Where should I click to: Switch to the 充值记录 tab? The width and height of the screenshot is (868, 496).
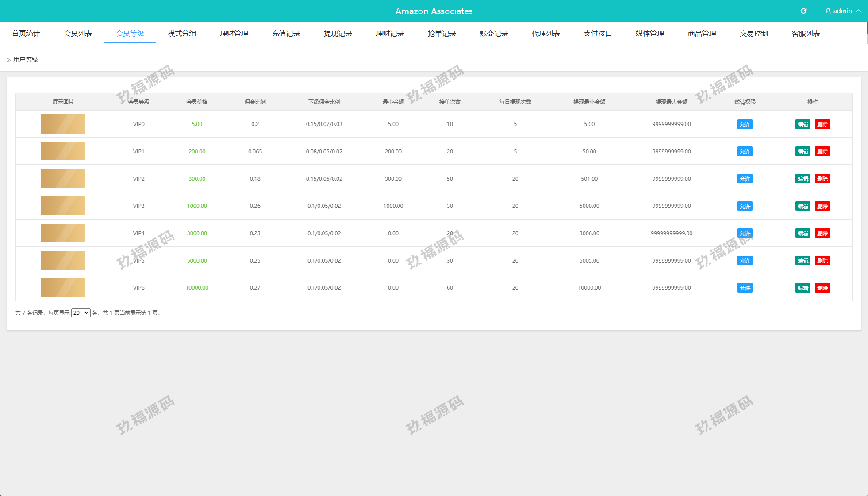pos(286,34)
